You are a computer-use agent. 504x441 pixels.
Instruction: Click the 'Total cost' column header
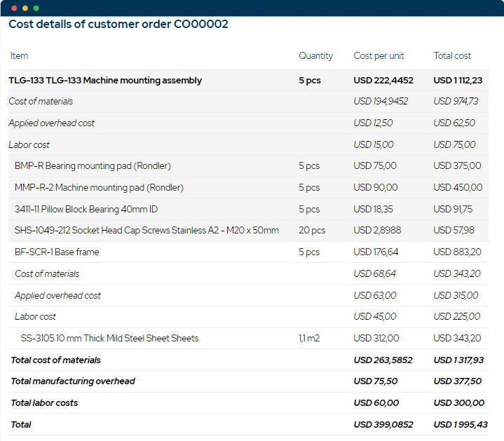click(452, 55)
